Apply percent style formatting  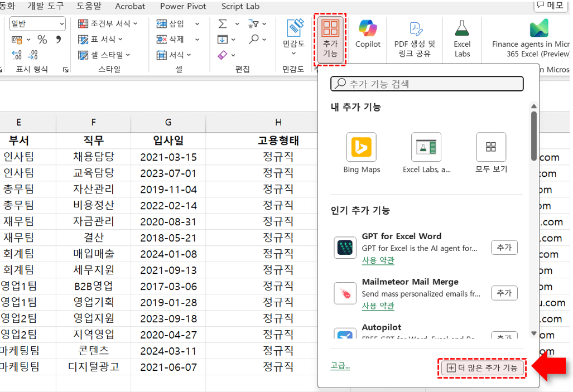tap(43, 39)
